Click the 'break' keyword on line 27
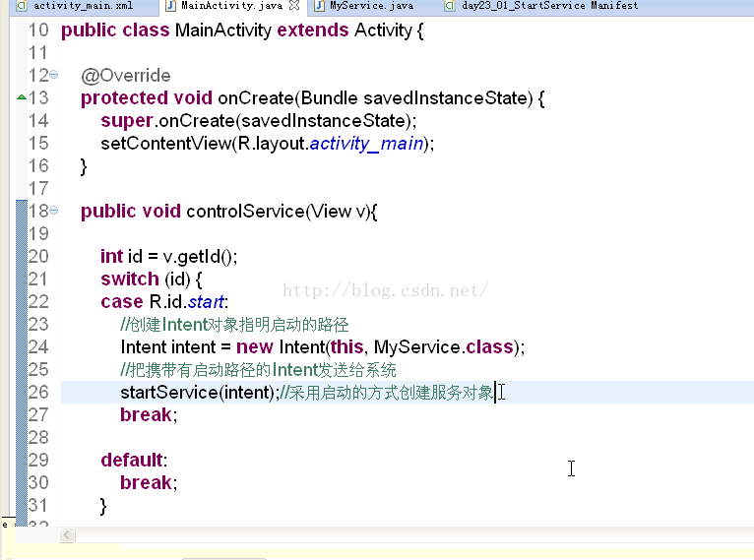The image size is (754, 560). click(146, 414)
